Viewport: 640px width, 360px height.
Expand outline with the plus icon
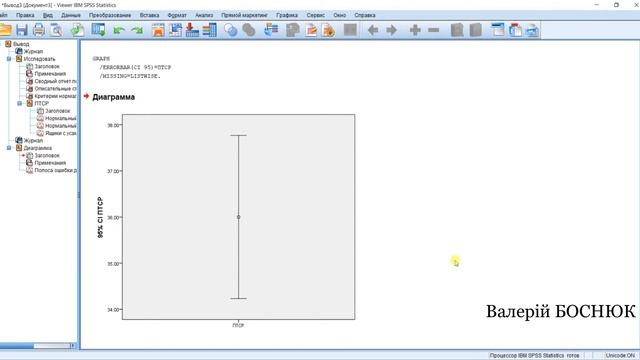415,30
